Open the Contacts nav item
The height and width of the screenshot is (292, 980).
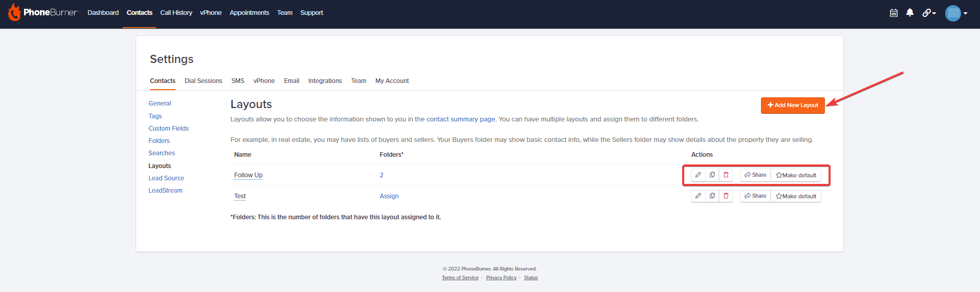click(139, 13)
